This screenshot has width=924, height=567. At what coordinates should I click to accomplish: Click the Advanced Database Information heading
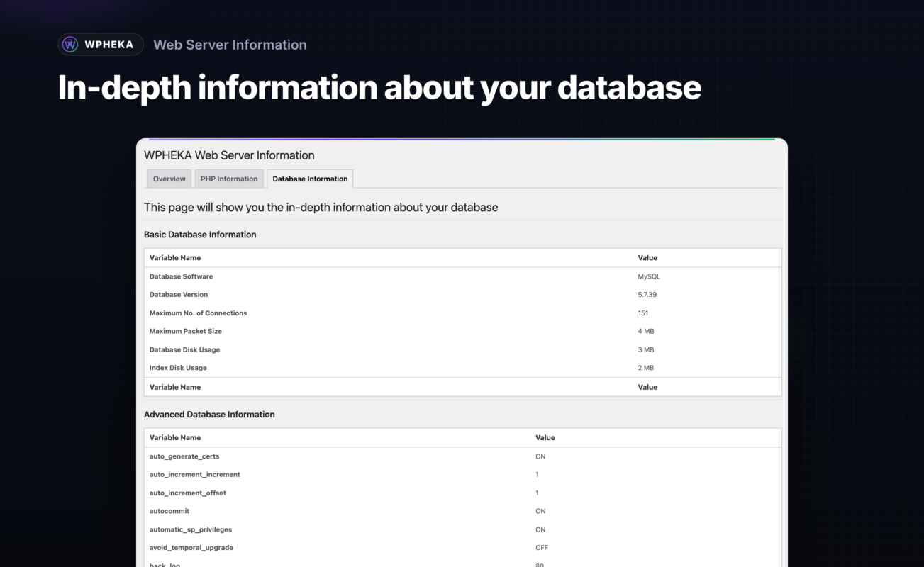[209, 415]
